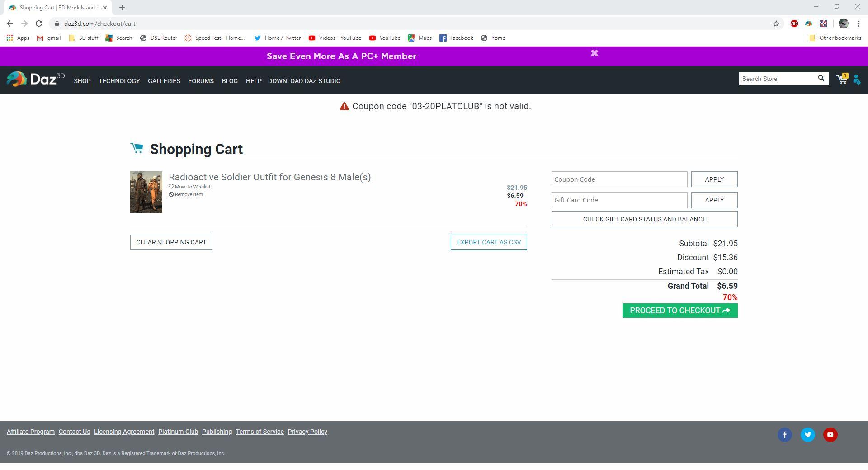This screenshot has width=868, height=470.
Task: Clear the shopping cart
Action: [x=171, y=242]
